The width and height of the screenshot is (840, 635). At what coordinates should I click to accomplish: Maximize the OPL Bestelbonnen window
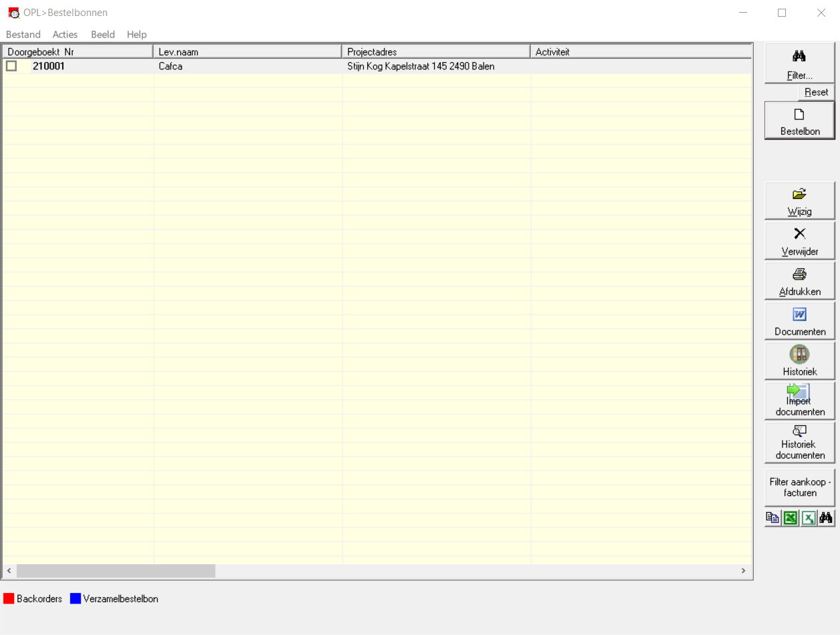tap(782, 13)
